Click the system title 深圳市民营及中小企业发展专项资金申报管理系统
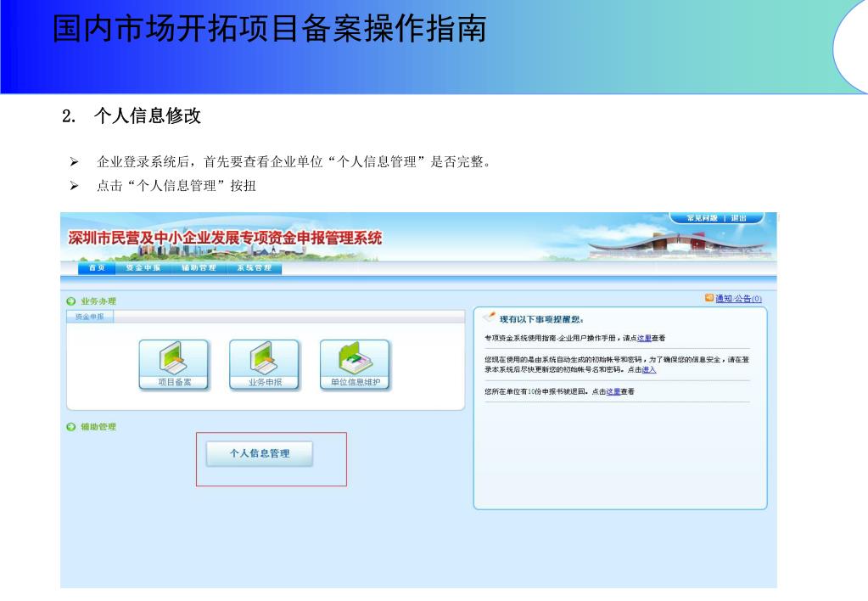The width and height of the screenshot is (868, 601). 226,239
